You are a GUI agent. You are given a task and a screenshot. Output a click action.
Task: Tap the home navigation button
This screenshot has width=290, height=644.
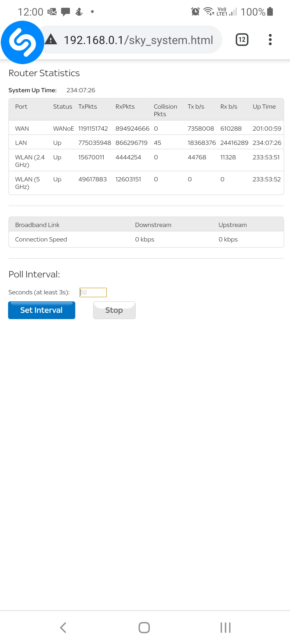[x=144, y=627]
